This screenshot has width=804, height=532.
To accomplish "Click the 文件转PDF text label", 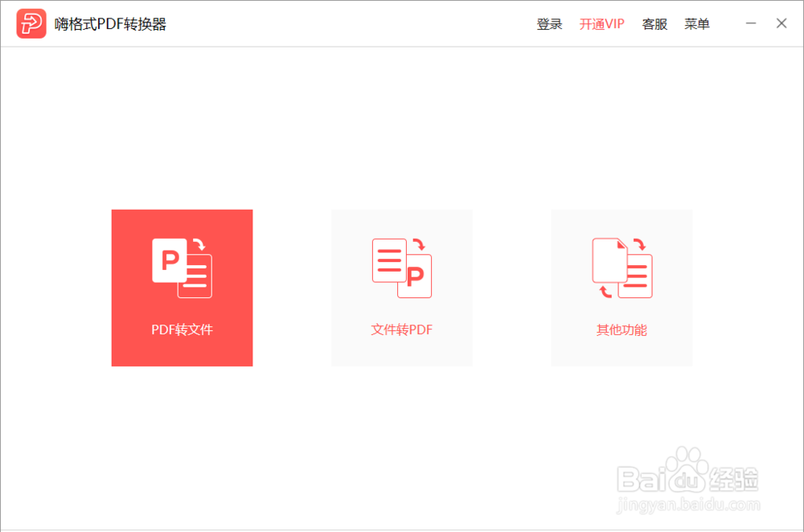I will point(401,329).
